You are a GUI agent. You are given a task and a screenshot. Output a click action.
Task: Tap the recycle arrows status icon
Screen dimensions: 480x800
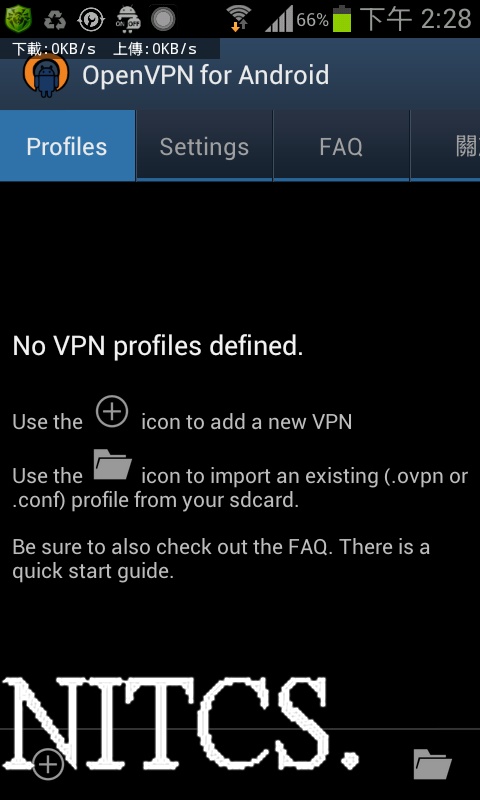point(55,20)
